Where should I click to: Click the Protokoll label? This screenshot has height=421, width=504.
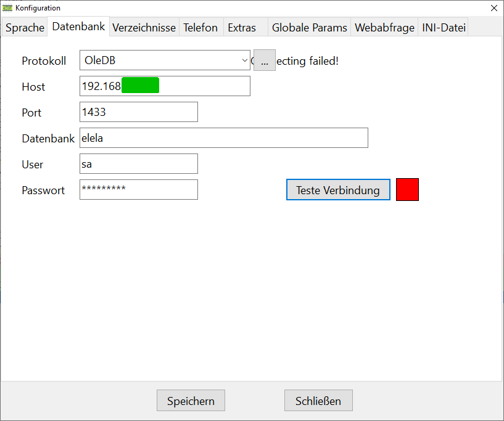44,60
